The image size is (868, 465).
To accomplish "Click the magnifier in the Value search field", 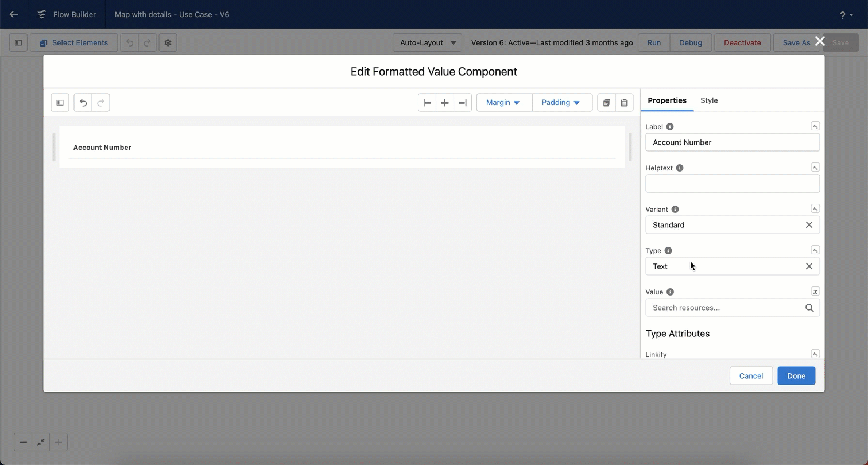I will click(809, 308).
